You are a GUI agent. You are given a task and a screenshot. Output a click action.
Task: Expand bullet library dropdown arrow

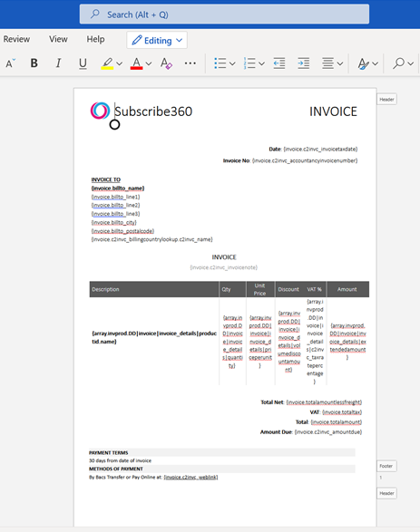[x=232, y=63]
